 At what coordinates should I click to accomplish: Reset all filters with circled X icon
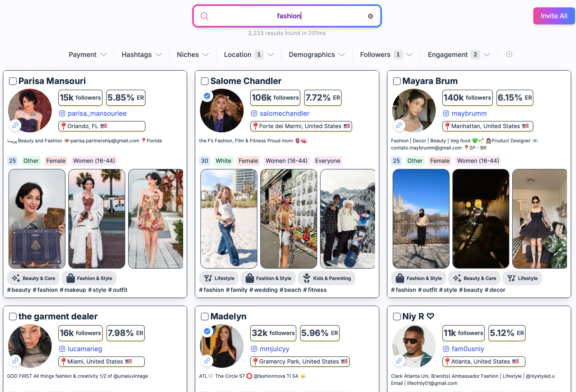[509, 54]
